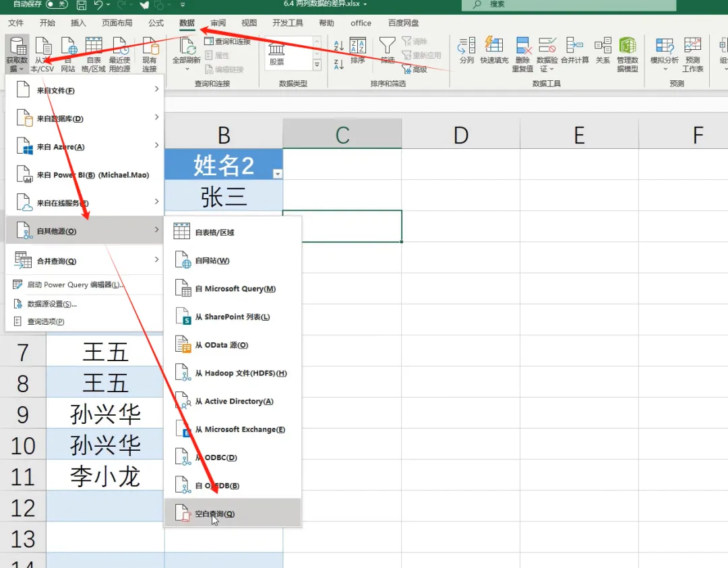Click the Save icon in title bar
The image size is (728, 568).
pyautogui.click(x=82, y=5)
